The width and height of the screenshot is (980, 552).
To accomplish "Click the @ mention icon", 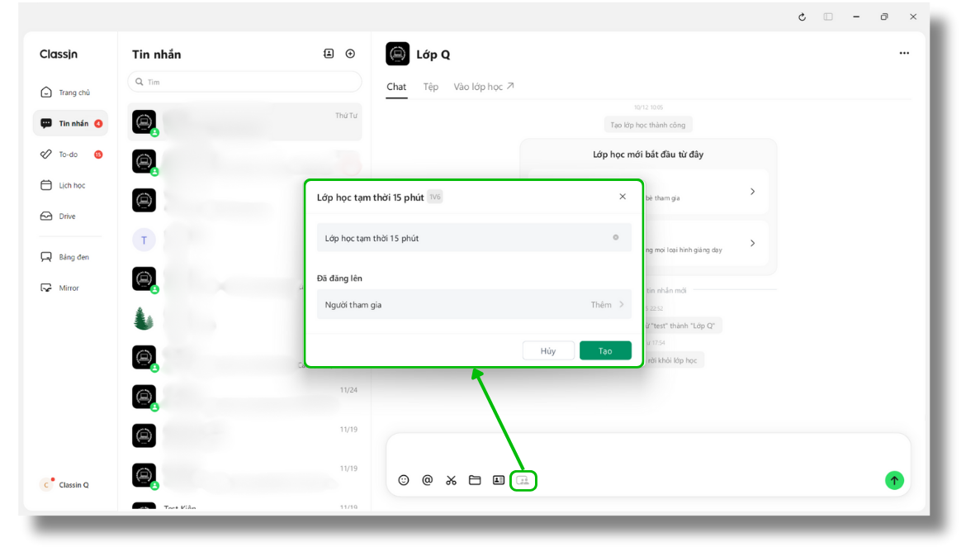I will click(428, 480).
